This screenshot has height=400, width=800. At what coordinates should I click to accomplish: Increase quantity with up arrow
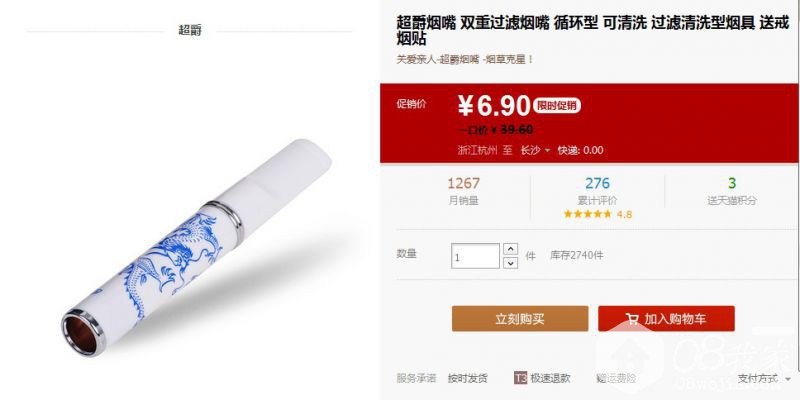pyautogui.click(x=511, y=249)
